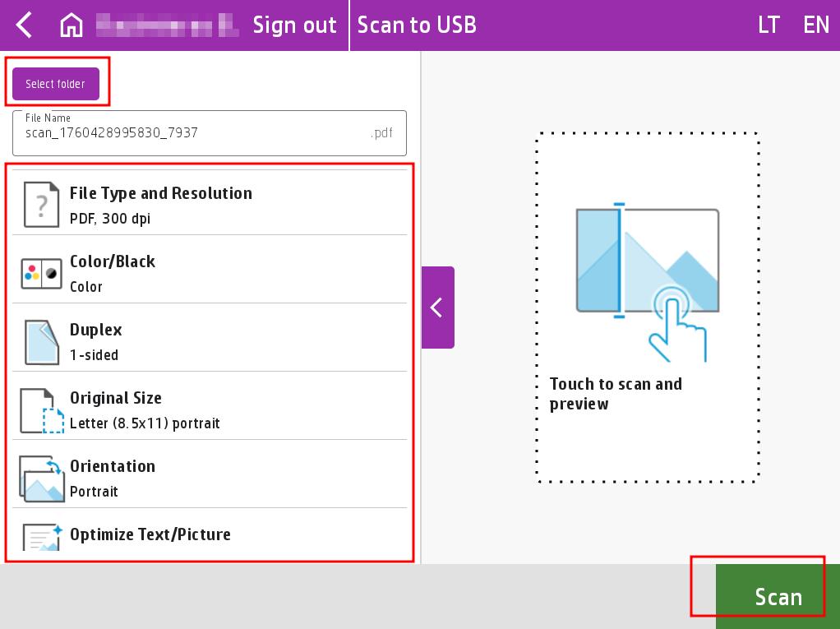Tap the Optimize Text/Picture icon
840x629 pixels.
41,536
